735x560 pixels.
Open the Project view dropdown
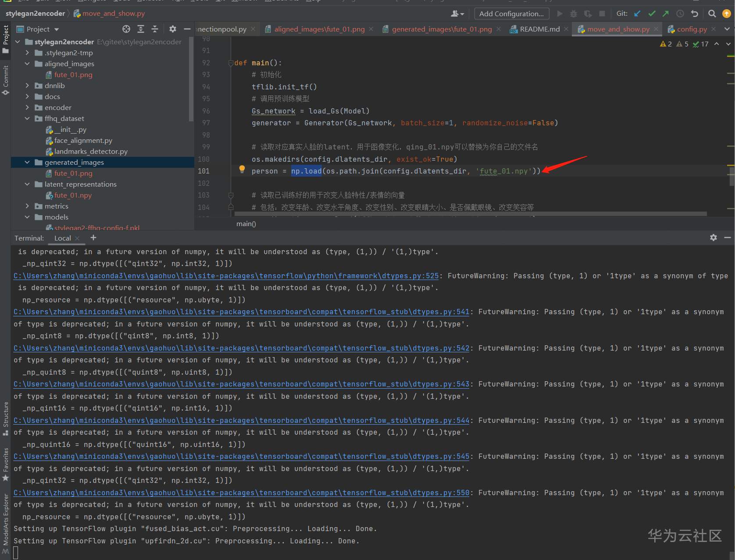coord(56,29)
